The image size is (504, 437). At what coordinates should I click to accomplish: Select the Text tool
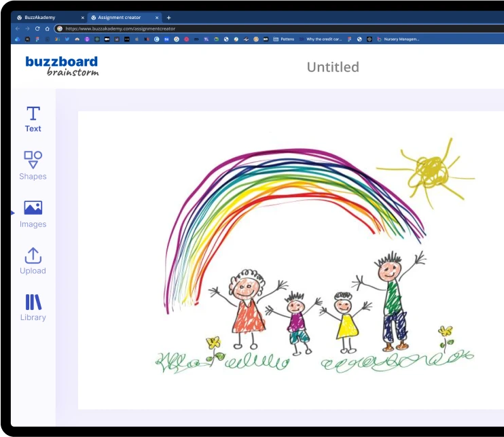(33, 119)
